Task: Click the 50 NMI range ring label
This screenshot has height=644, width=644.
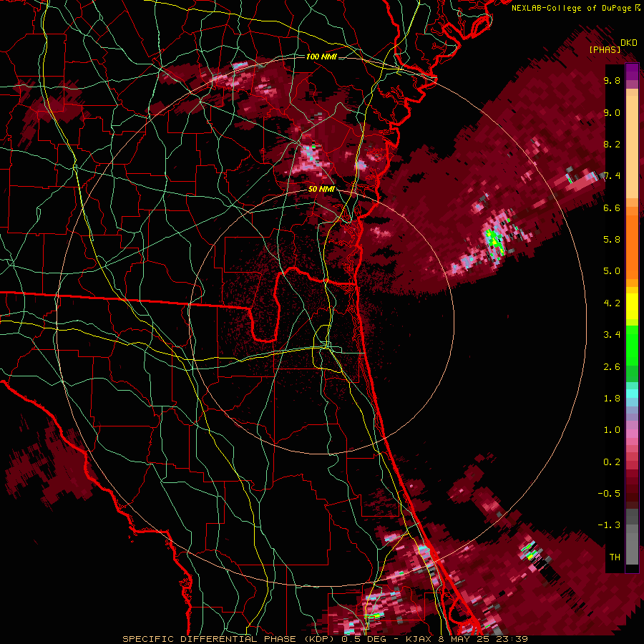Action: [321, 190]
